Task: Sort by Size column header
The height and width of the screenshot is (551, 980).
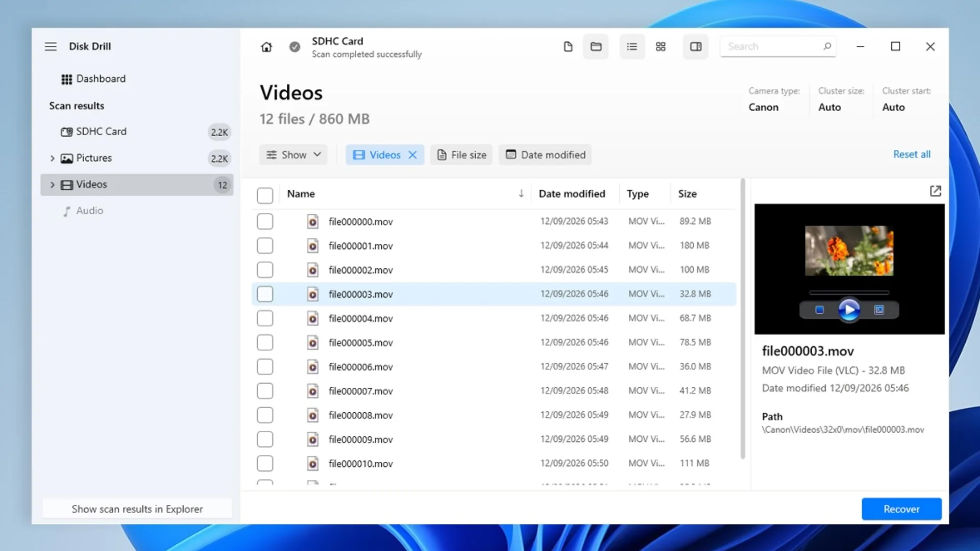Action: [687, 194]
